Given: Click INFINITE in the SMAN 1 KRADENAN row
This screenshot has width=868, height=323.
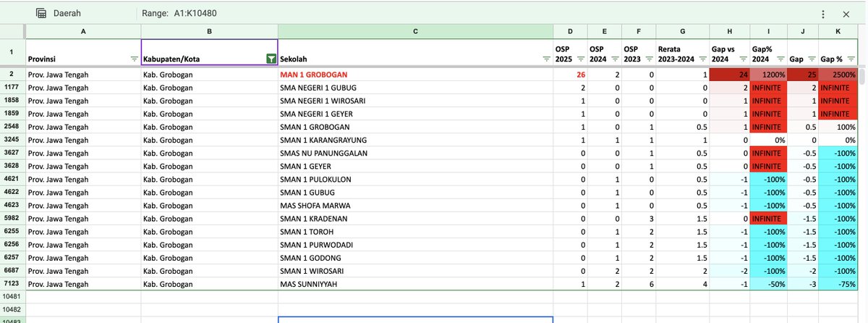Looking at the screenshot, I should point(769,218).
